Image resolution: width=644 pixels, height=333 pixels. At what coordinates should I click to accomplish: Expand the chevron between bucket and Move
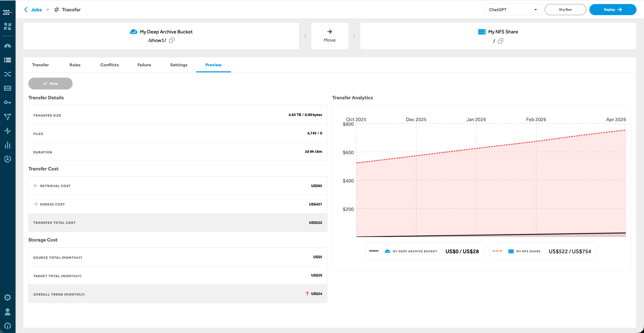coord(305,36)
